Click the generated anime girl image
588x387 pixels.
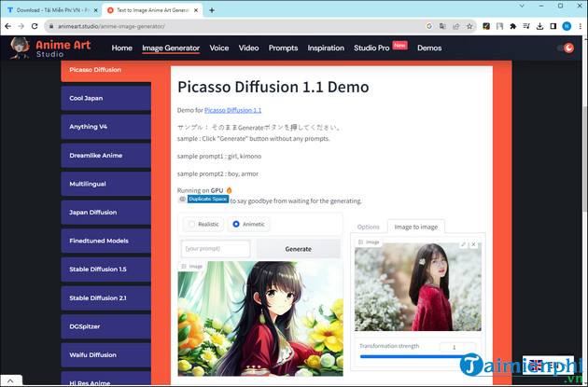tap(260, 318)
